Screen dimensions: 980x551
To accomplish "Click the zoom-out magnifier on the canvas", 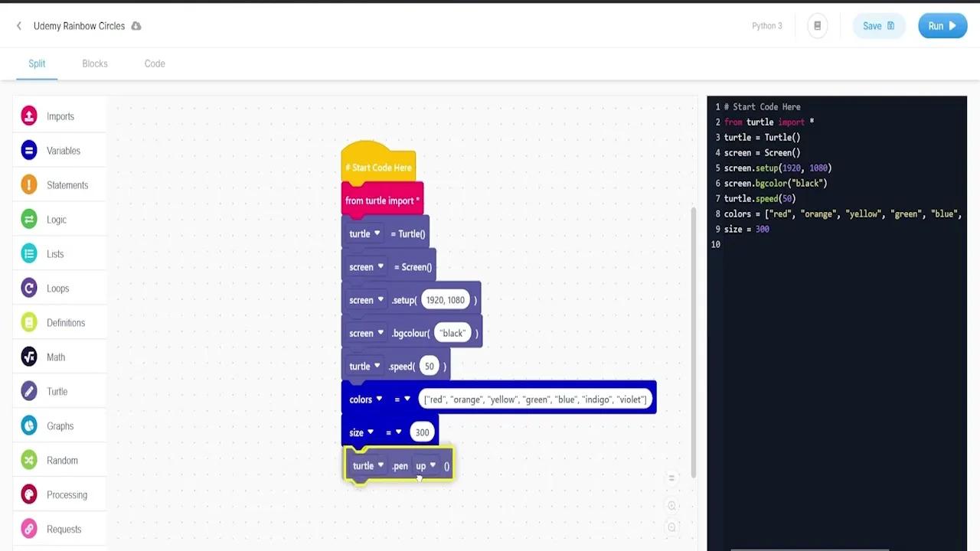I will [671, 527].
